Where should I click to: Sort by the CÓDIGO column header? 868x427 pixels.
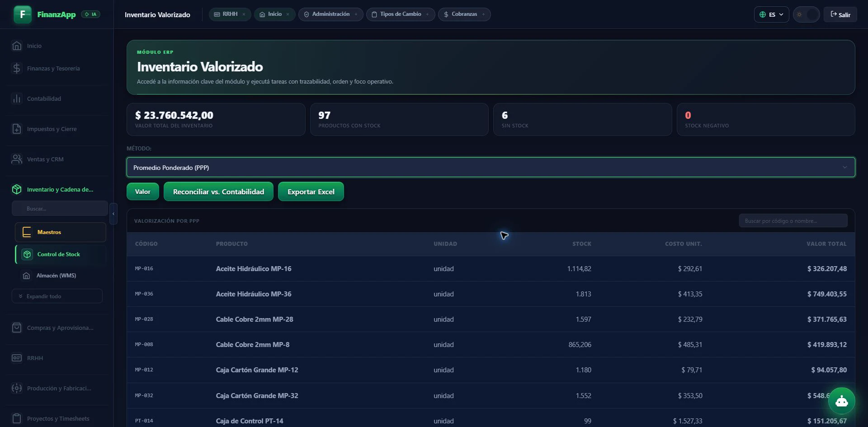[146, 244]
